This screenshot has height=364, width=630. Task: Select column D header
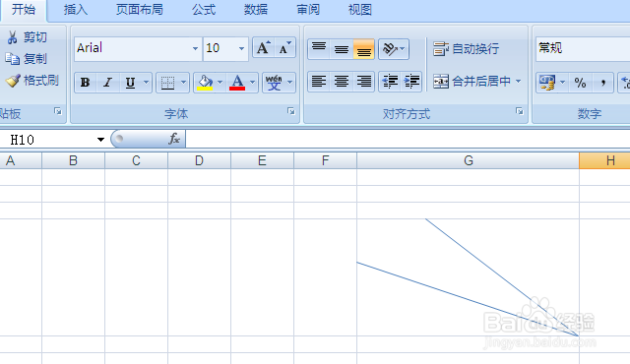[199, 161]
